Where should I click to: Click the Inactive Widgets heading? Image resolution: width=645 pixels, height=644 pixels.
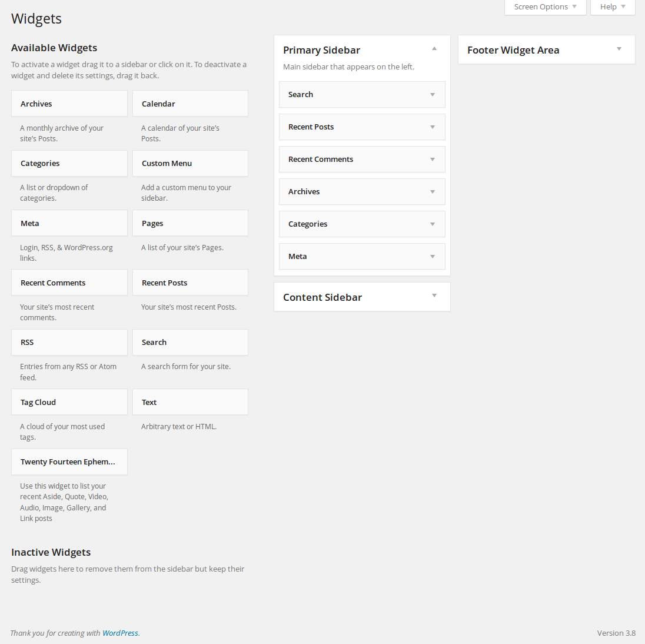tap(51, 552)
